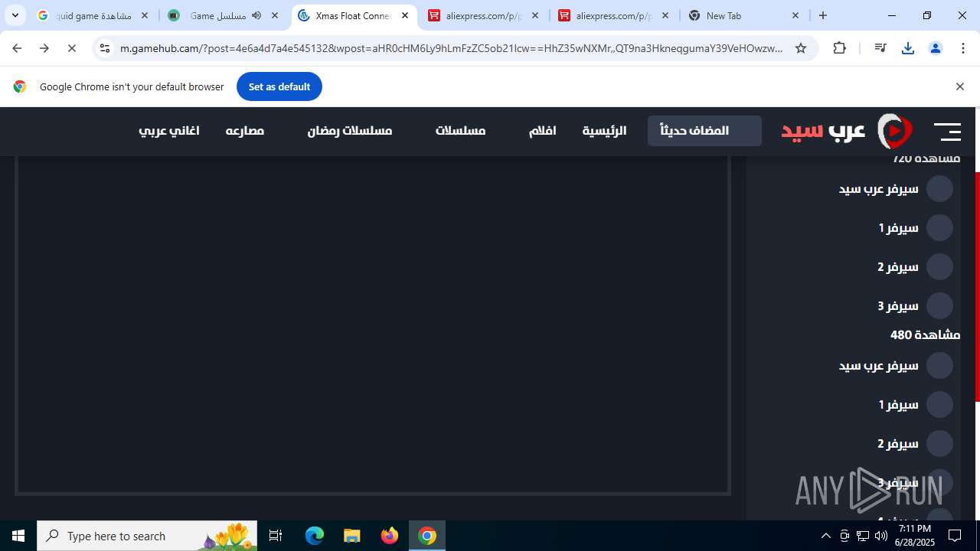Click the taskbar search box
The image size is (980, 551).
147,536
